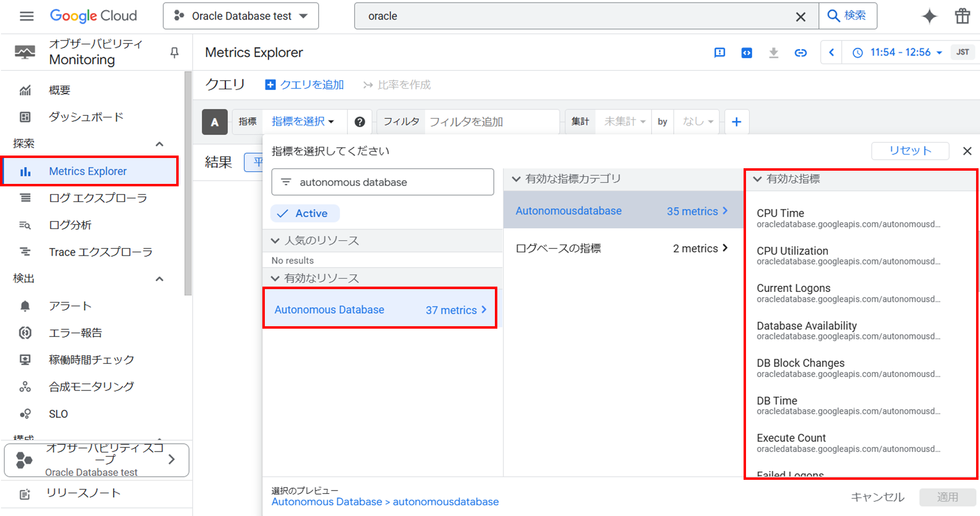Clear the oracle search text
This screenshot has height=516, width=980.
[800, 17]
